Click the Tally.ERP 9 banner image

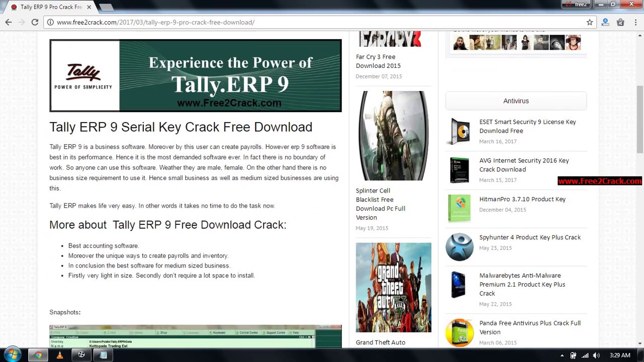point(195,75)
